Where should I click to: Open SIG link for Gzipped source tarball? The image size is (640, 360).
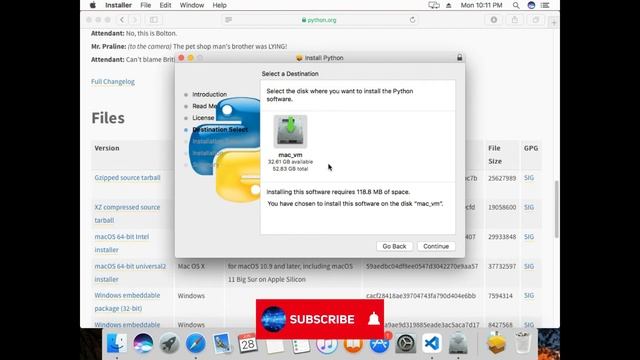coord(529,178)
